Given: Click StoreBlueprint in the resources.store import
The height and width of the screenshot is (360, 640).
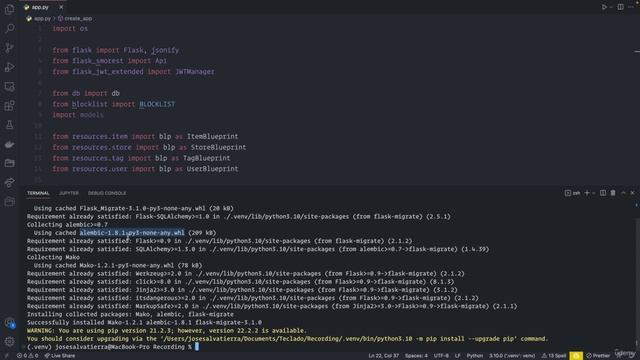Looking at the screenshot, I should 218,147.
